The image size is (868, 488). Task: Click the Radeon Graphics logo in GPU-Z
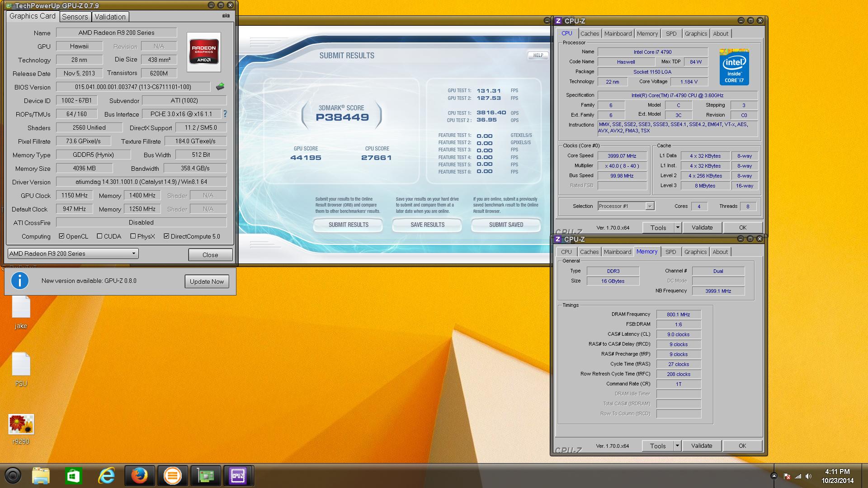[204, 52]
